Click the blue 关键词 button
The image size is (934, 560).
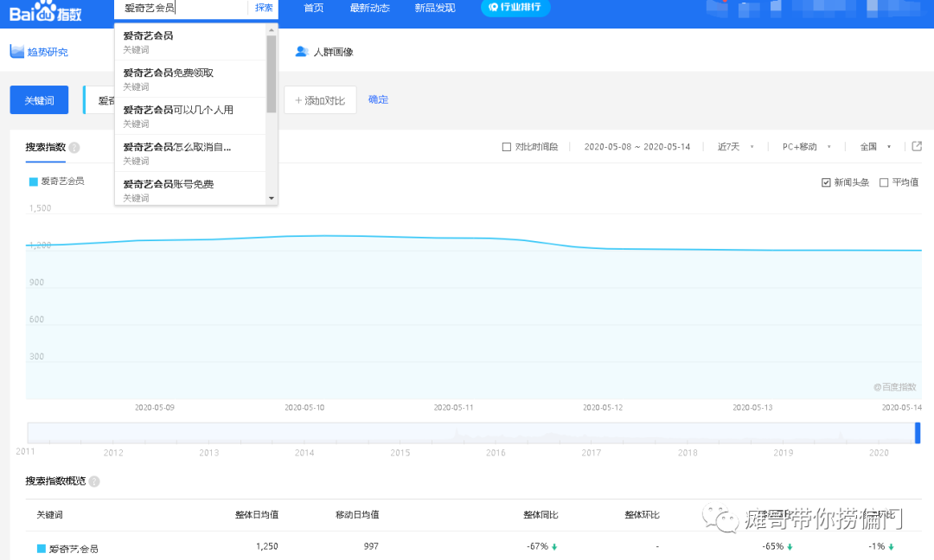tap(39, 100)
